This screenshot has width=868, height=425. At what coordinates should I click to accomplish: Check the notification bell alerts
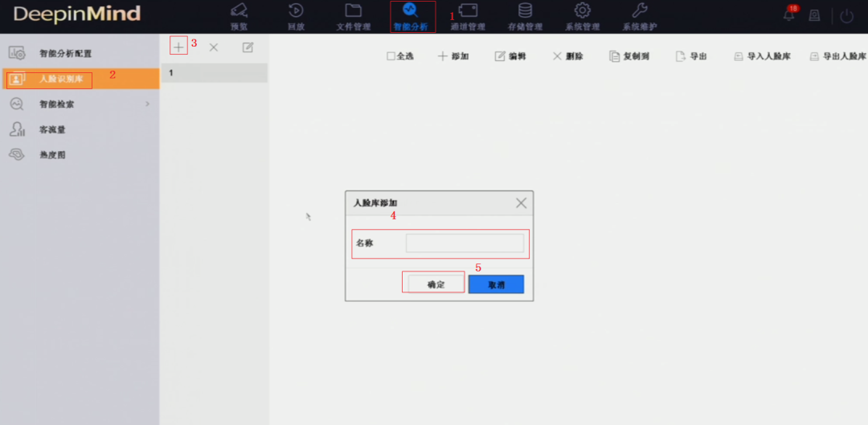789,15
